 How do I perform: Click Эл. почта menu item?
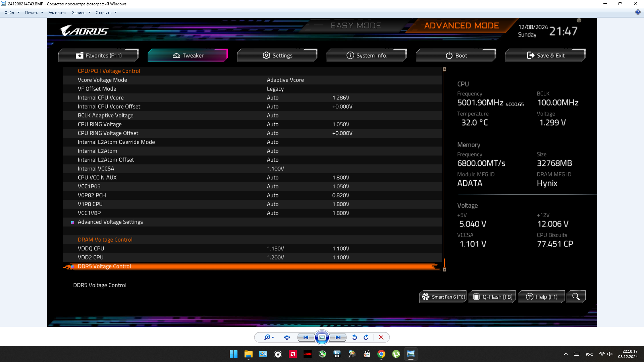point(57,13)
